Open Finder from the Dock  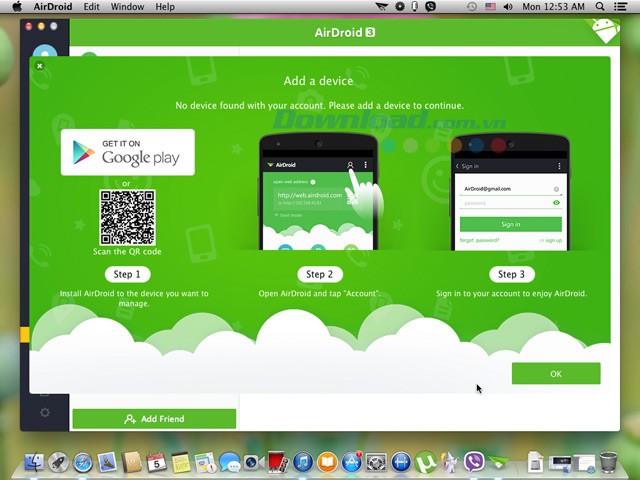click(x=34, y=462)
